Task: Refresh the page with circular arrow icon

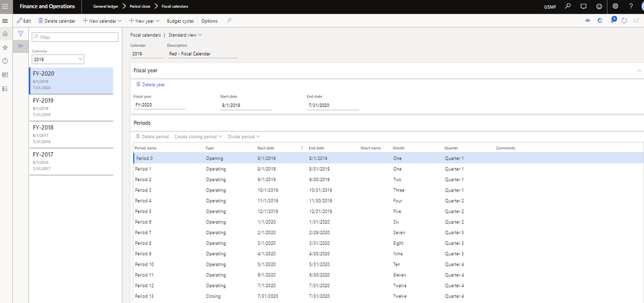Action: (624, 21)
